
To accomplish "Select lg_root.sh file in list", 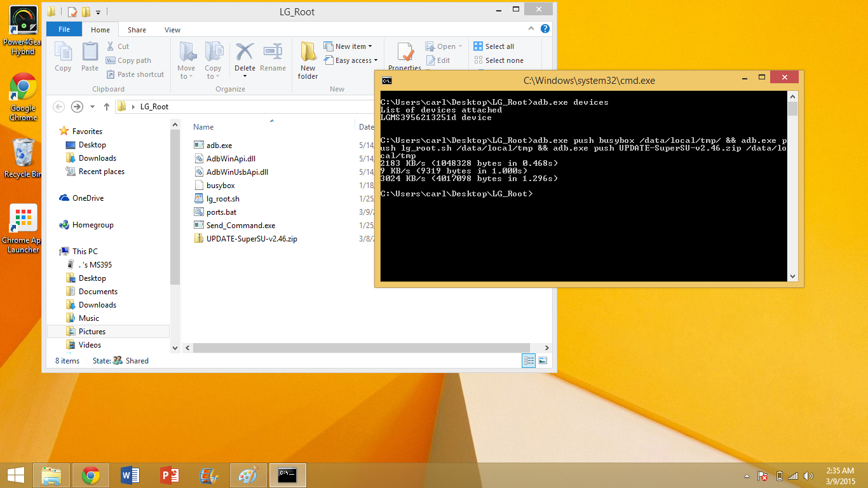I will tap(222, 199).
